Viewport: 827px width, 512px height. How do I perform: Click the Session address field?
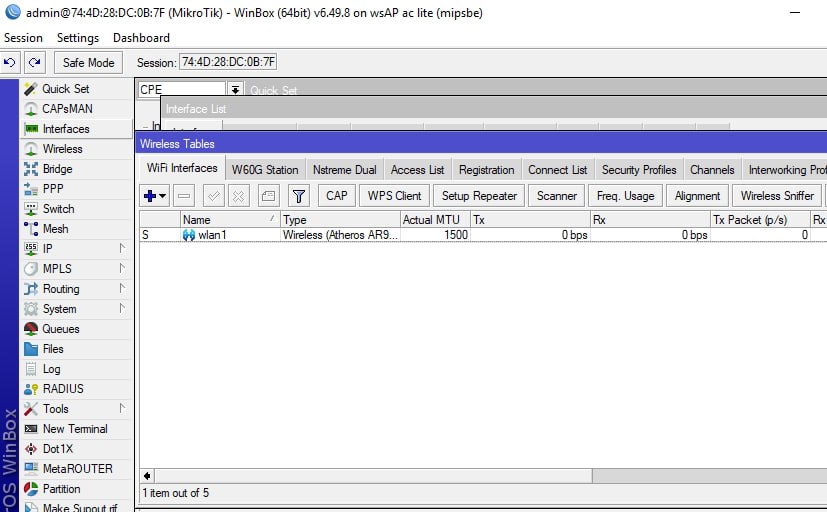[228, 62]
